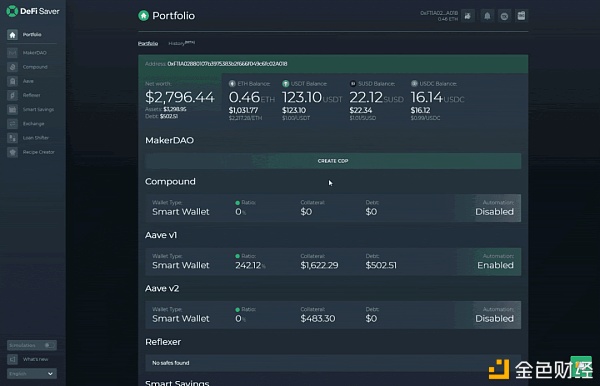Open the Loan Shifter icon
The image size is (600, 386).
(12, 138)
